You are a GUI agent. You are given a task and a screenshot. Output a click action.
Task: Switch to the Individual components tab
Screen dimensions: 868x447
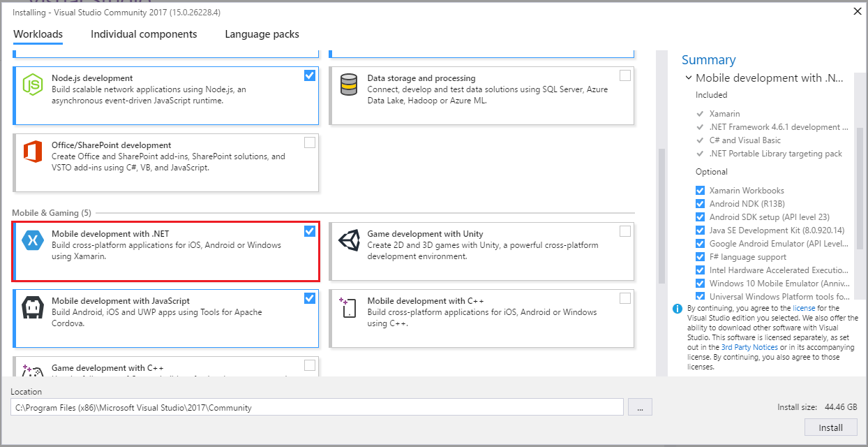pyautogui.click(x=144, y=34)
